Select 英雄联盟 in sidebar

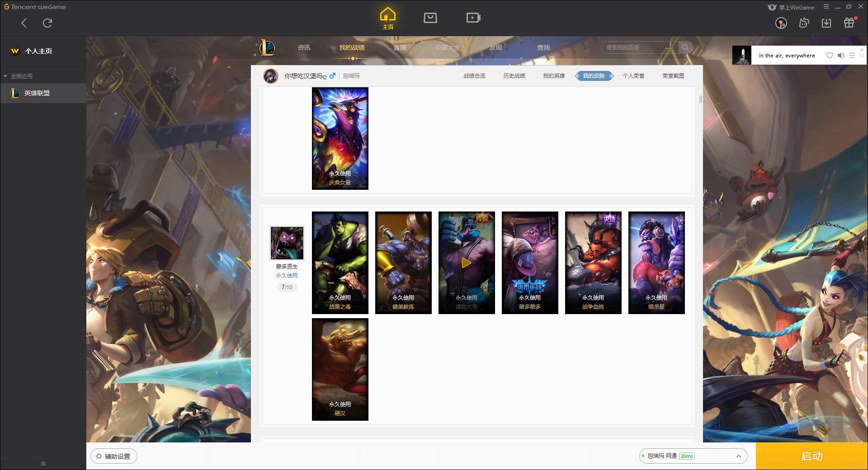[x=43, y=93]
